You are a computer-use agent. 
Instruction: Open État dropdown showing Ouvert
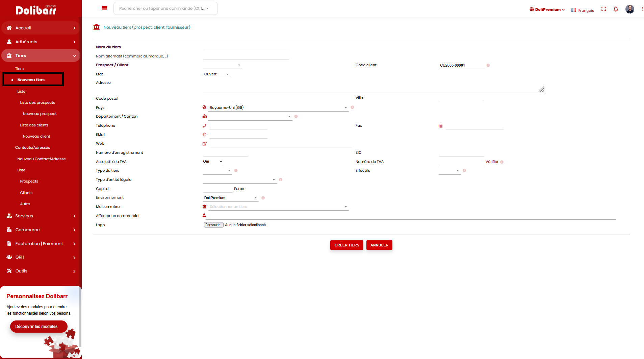click(x=216, y=74)
